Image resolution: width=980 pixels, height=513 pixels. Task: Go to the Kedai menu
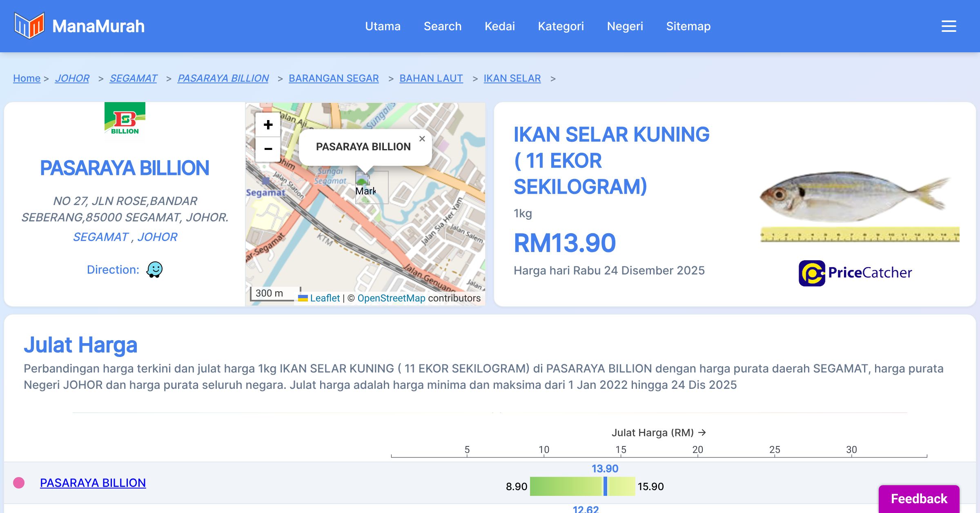[499, 26]
